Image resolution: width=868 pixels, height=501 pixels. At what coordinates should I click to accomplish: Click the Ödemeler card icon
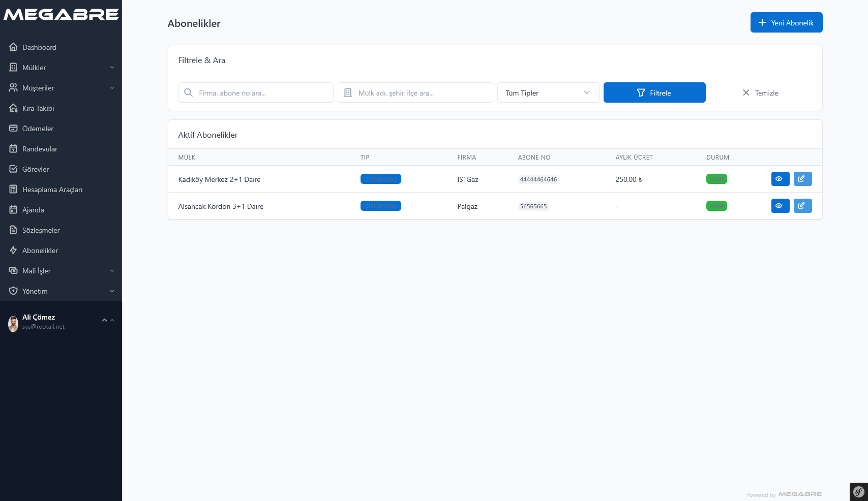13,129
